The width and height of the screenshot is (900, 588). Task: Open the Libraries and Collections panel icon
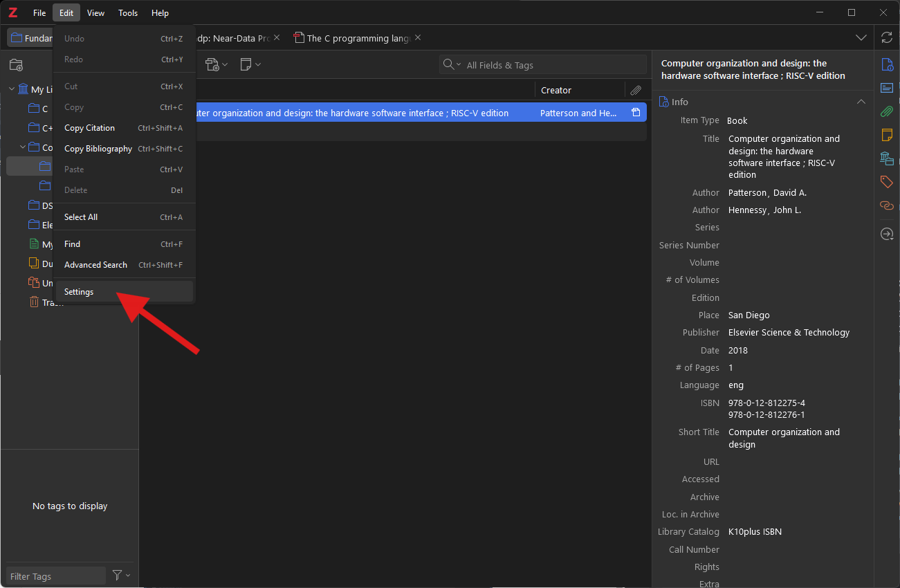[887, 158]
